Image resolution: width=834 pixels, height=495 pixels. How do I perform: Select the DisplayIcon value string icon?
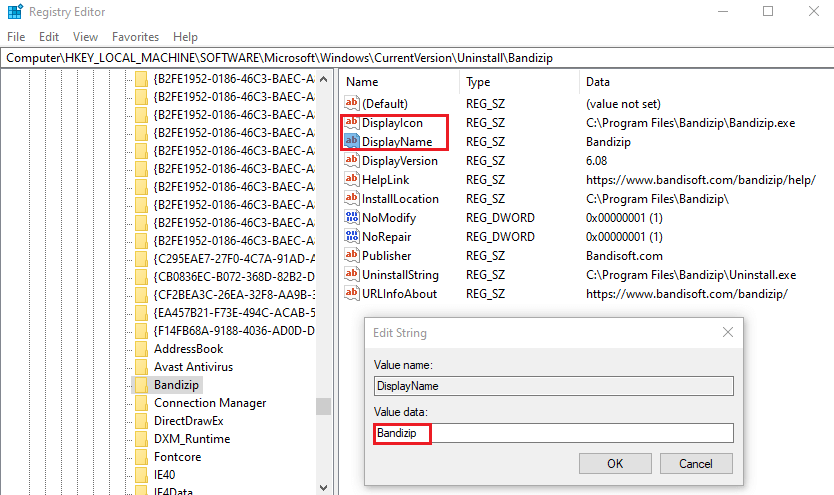[x=352, y=122]
